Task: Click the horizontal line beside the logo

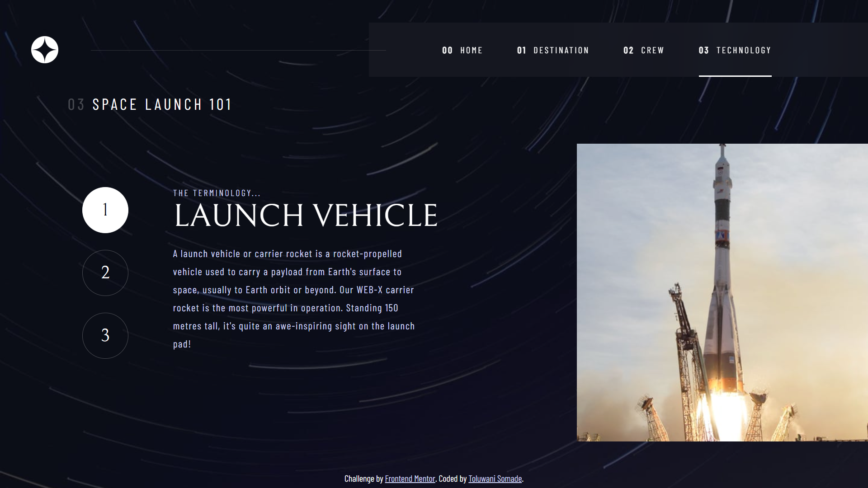Action: [238, 50]
